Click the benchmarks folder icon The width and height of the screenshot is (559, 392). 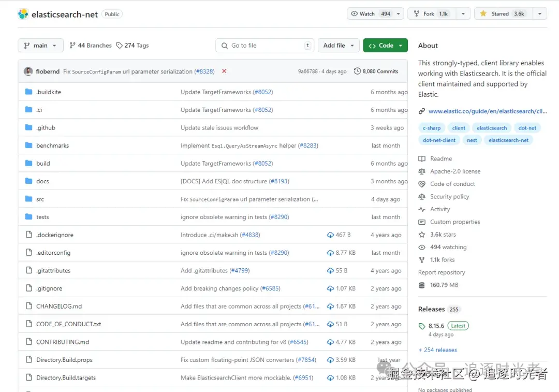point(29,145)
